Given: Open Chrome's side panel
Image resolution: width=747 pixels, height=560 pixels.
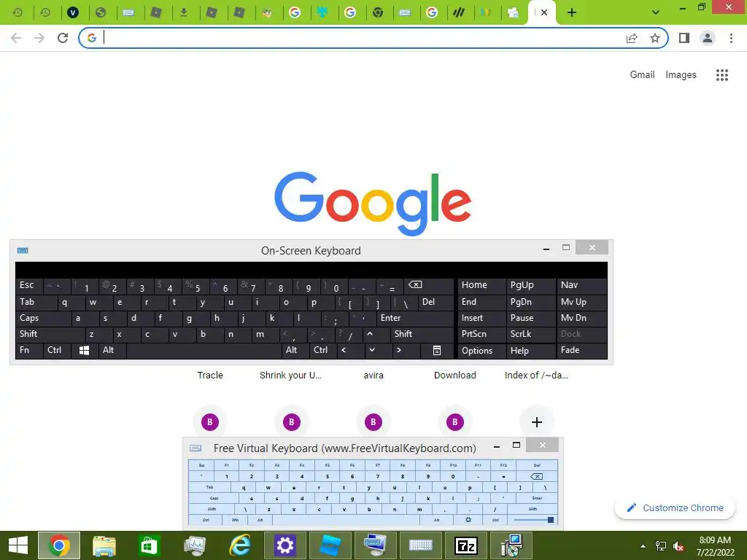Looking at the screenshot, I should pyautogui.click(x=684, y=38).
